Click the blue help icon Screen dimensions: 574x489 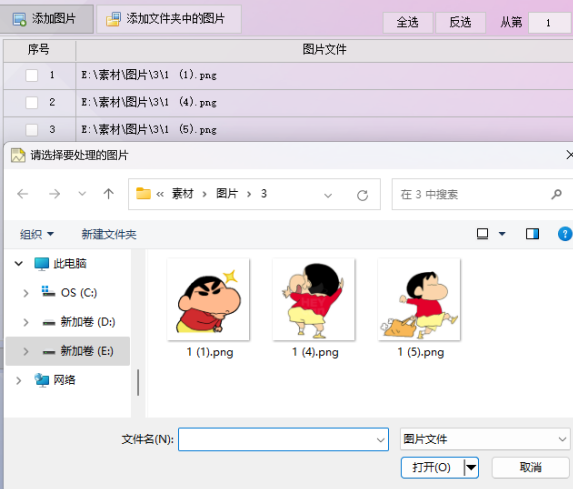(565, 234)
